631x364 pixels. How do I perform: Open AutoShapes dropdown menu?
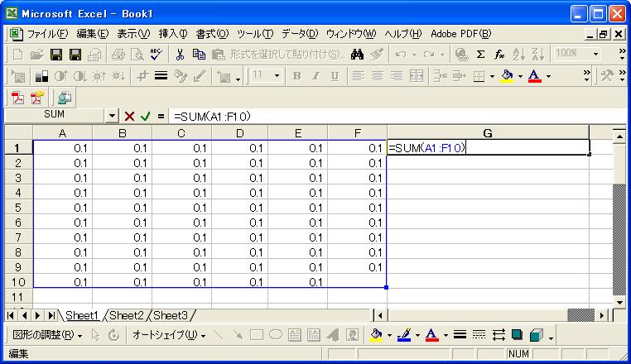pyautogui.click(x=169, y=335)
